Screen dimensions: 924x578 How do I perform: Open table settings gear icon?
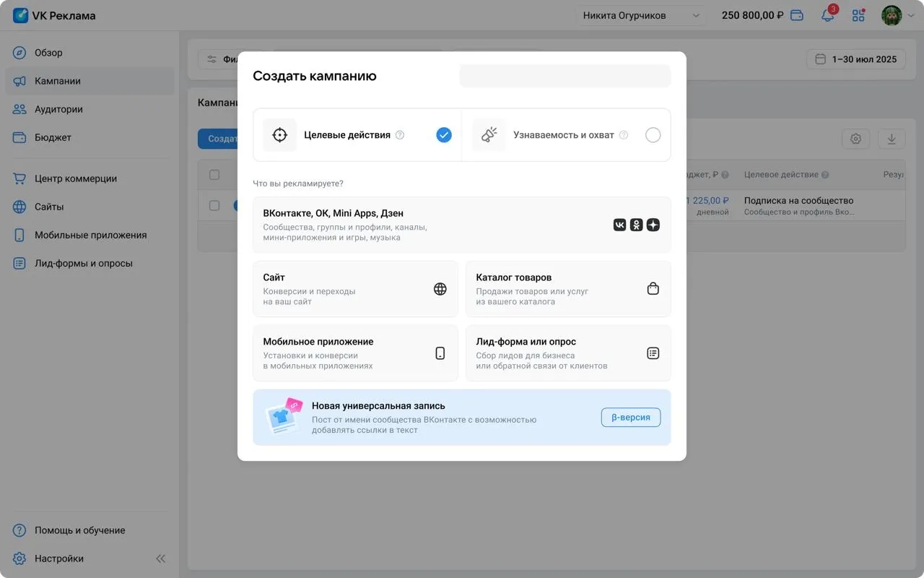coord(855,139)
